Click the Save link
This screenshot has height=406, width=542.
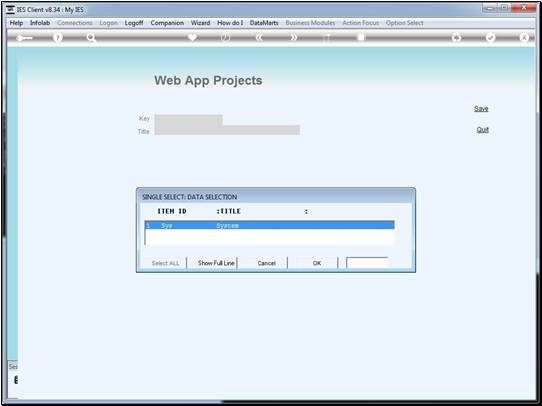point(481,108)
